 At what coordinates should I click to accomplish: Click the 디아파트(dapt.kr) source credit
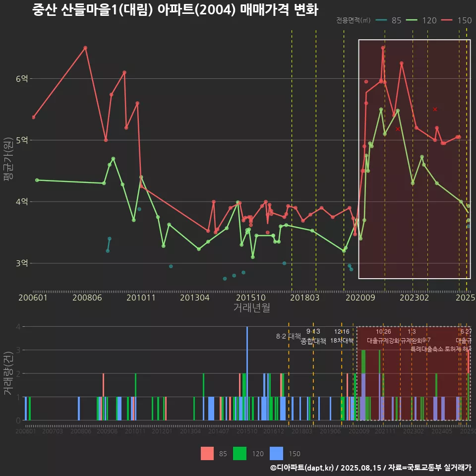point(301,468)
